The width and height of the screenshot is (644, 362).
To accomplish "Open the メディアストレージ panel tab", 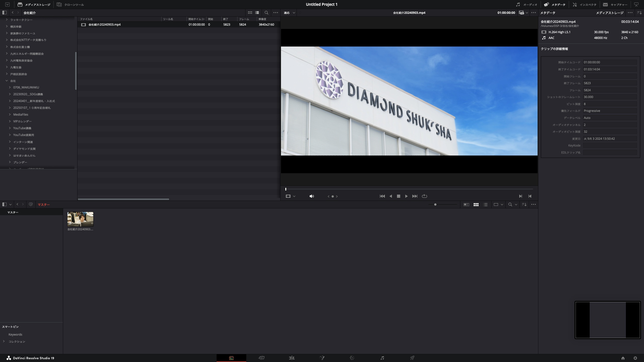I will pyautogui.click(x=34, y=5).
